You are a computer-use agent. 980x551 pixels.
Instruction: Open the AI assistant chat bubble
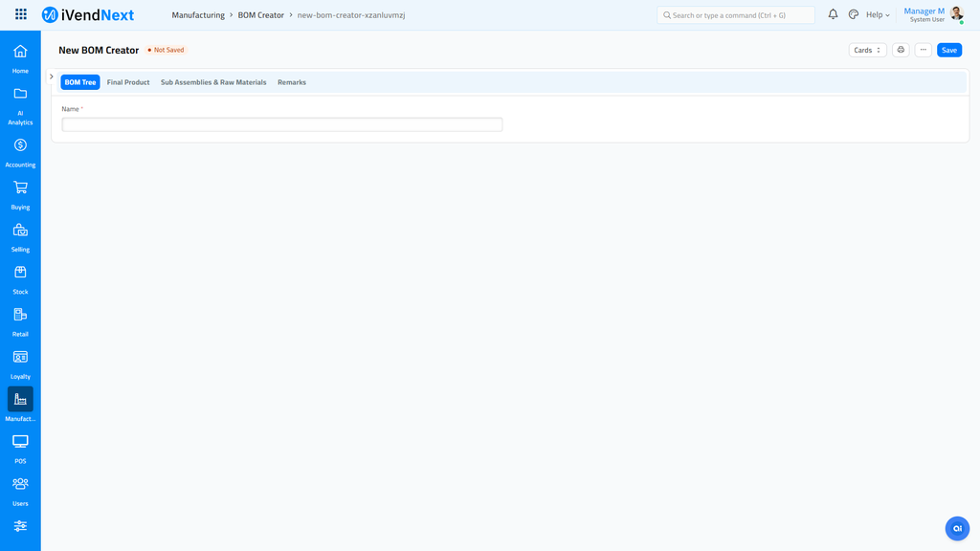pyautogui.click(x=957, y=528)
